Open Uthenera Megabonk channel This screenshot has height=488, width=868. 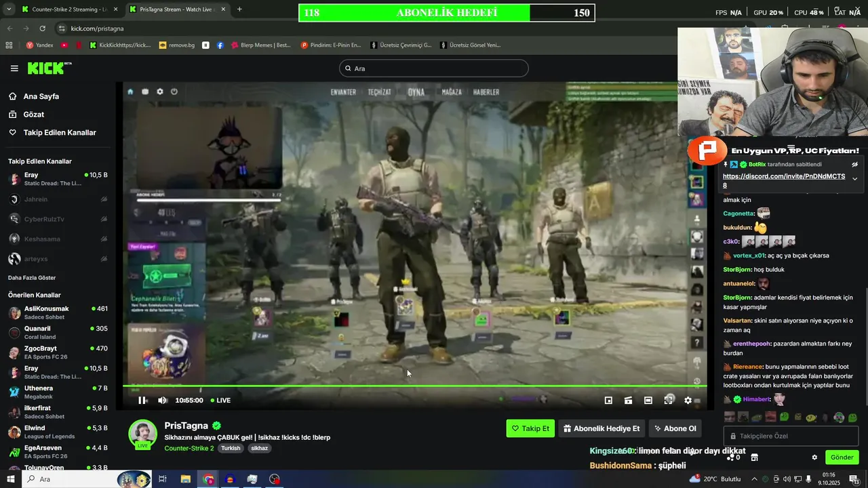(x=58, y=392)
